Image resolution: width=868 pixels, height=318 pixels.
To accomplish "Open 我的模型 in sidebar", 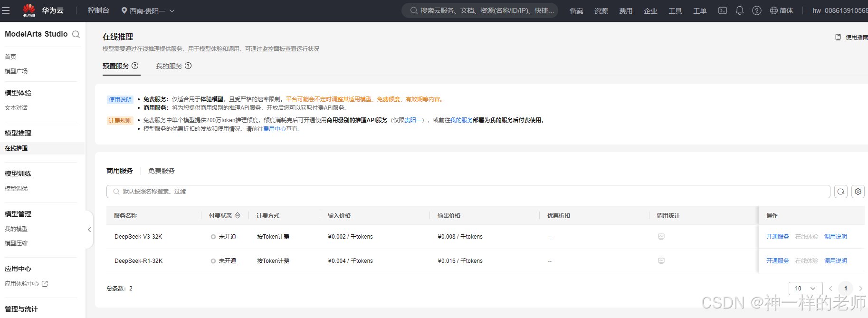I will tap(16, 229).
